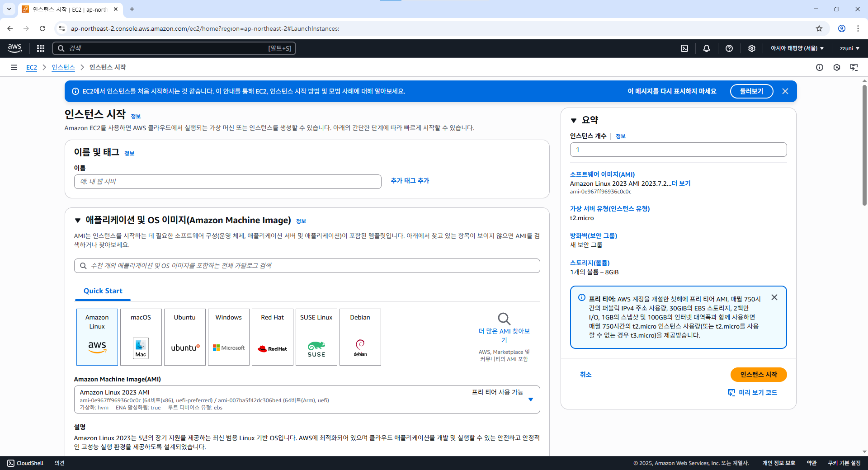Open the Amazon Linux 2023 AMI dropdown

(307, 399)
